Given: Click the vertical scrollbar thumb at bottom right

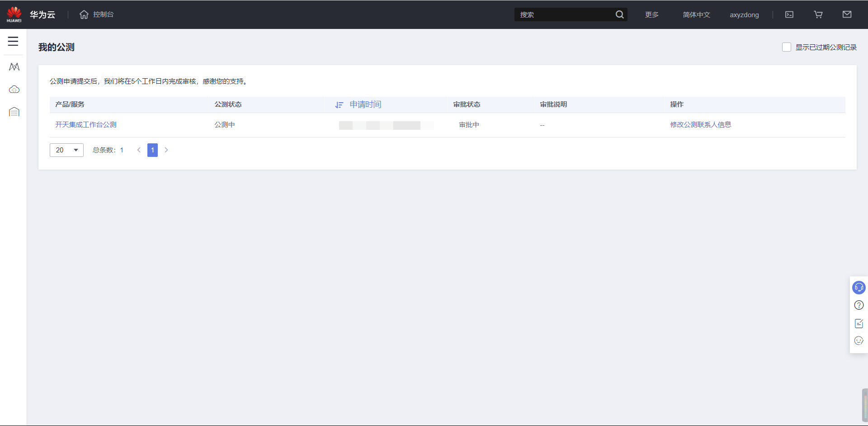Looking at the screenshot, I should tap(865, 405).
